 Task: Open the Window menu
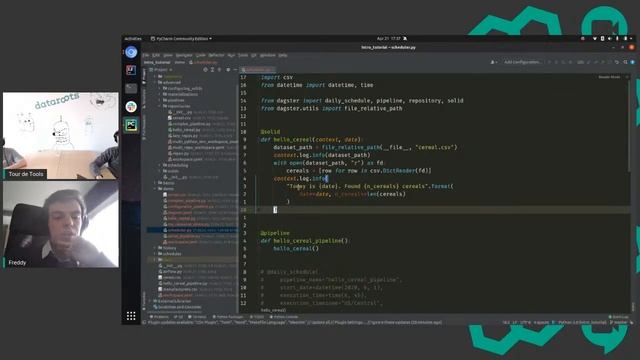click(267, 55)
